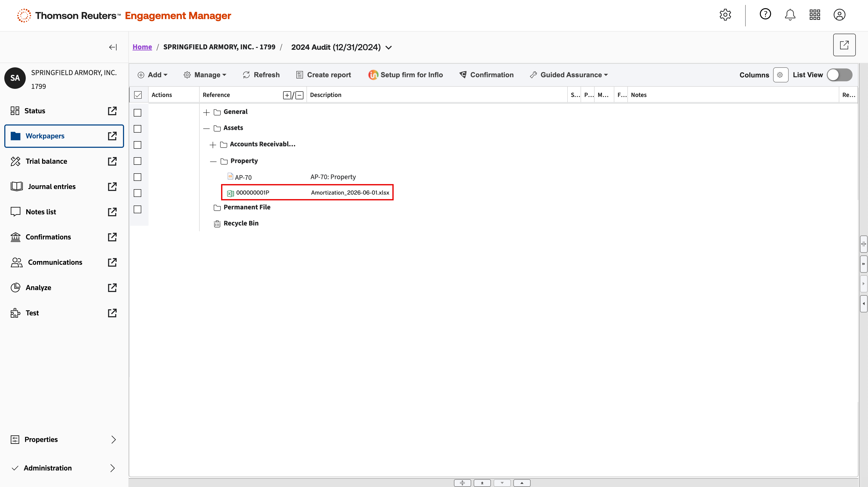Check the notifications bell
The height and width of the screenshot is (487, 868).
[x=790, y=15]
